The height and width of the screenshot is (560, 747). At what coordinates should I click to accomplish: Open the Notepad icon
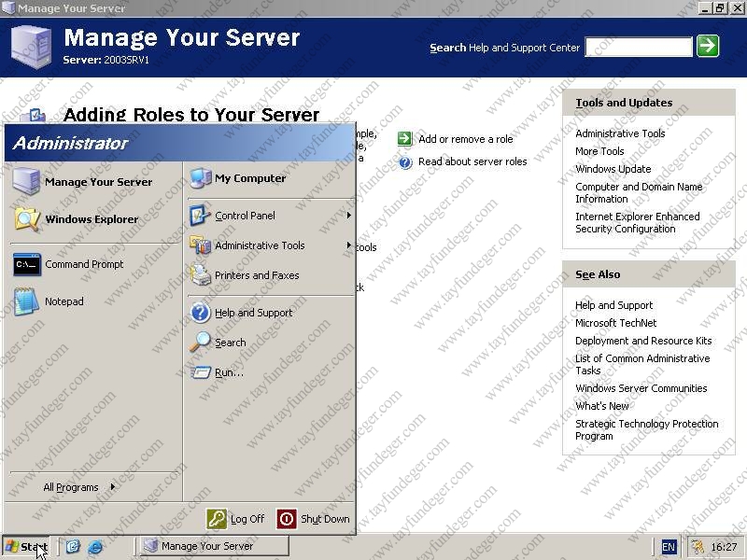pos(26,301)
